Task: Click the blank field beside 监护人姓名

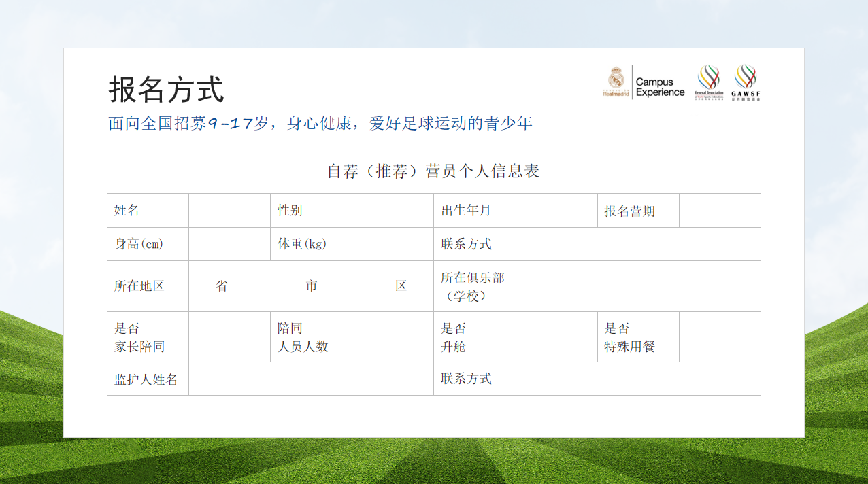Action: 311,379
